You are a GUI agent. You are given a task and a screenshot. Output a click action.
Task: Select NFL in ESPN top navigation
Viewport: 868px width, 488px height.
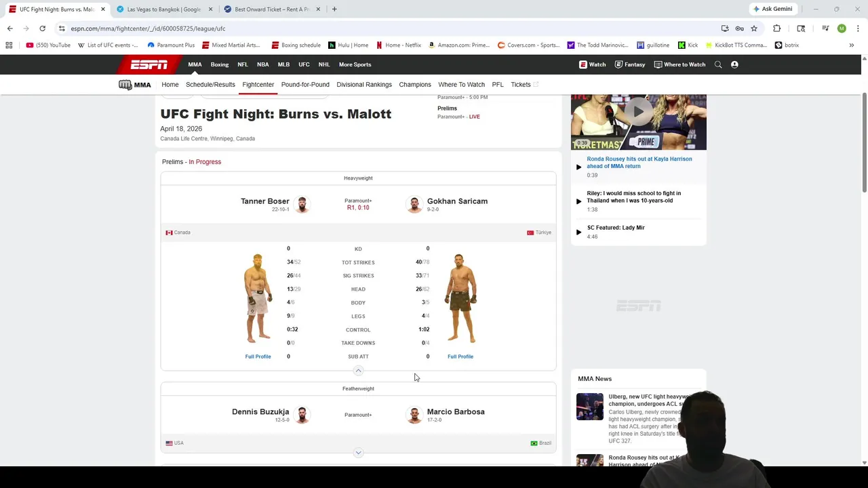[x=243, y=64]
